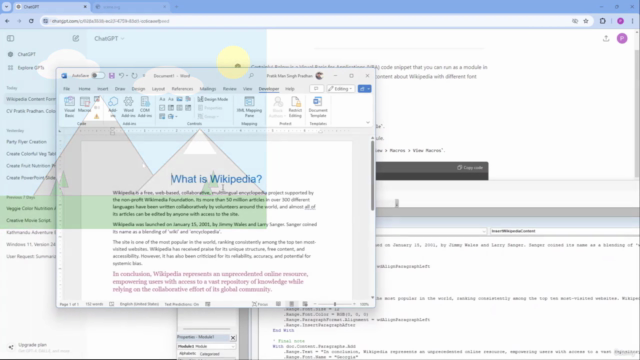640x360 pixels.
Task: Open Customize Quick Access Toolbar dropdown
Action: click(x=144, y=76)
